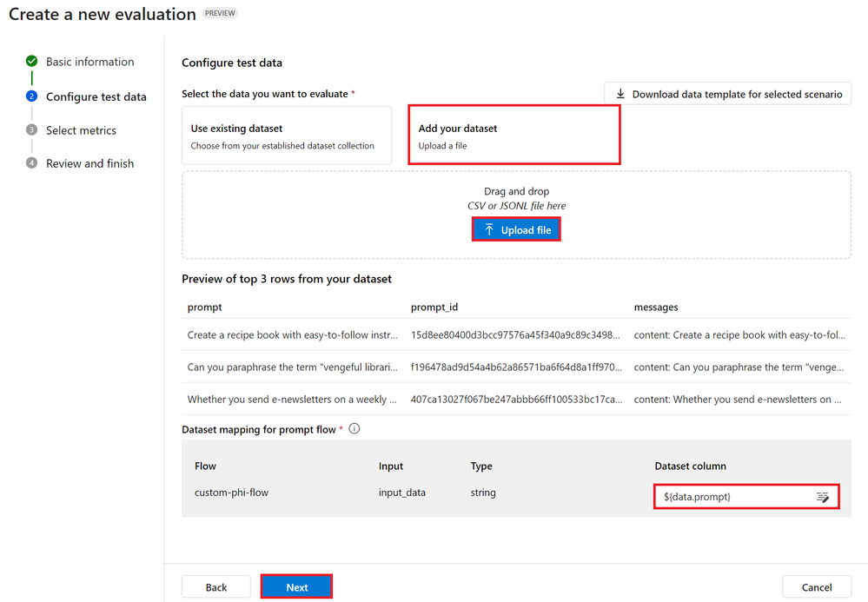Click the drag and drop file area

coord(516,215)
